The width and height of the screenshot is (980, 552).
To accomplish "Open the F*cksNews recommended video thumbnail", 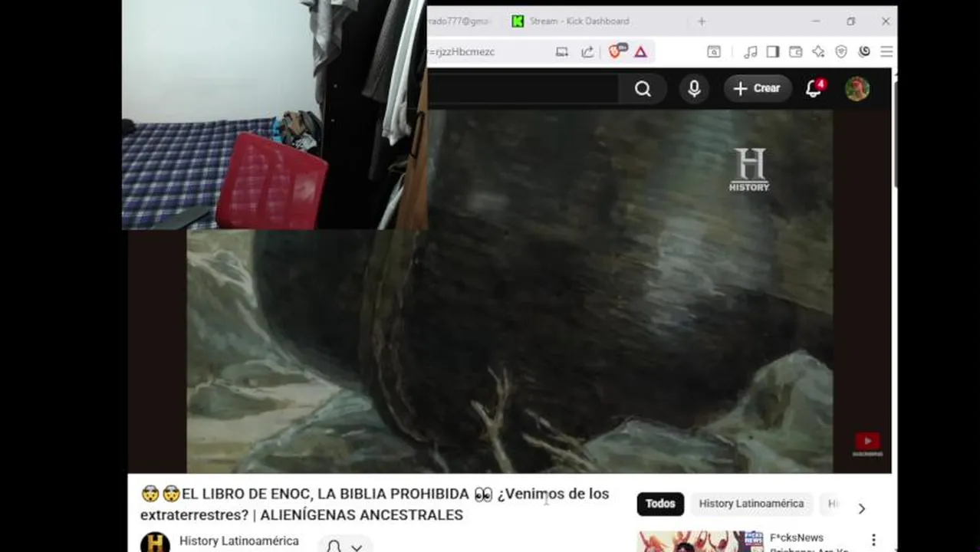I will 700,541.
